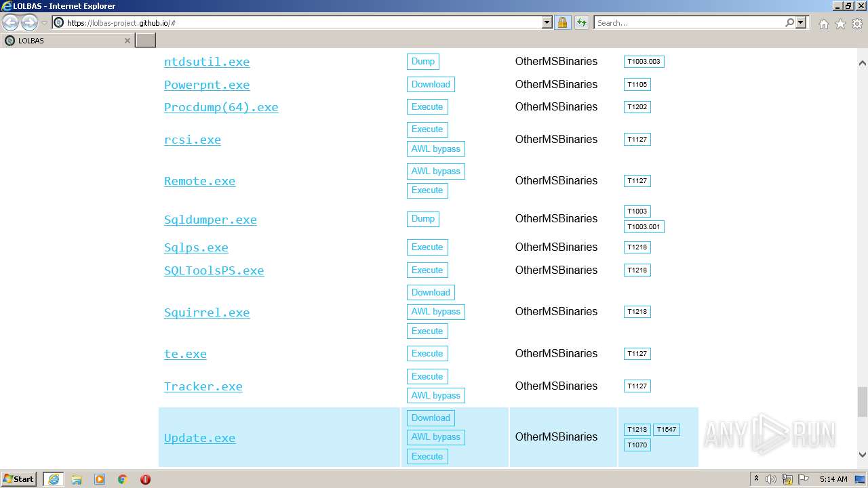Open Squirrel.exe entry
The width and height of the screenshot is (868, 488).
pos(207,312)
